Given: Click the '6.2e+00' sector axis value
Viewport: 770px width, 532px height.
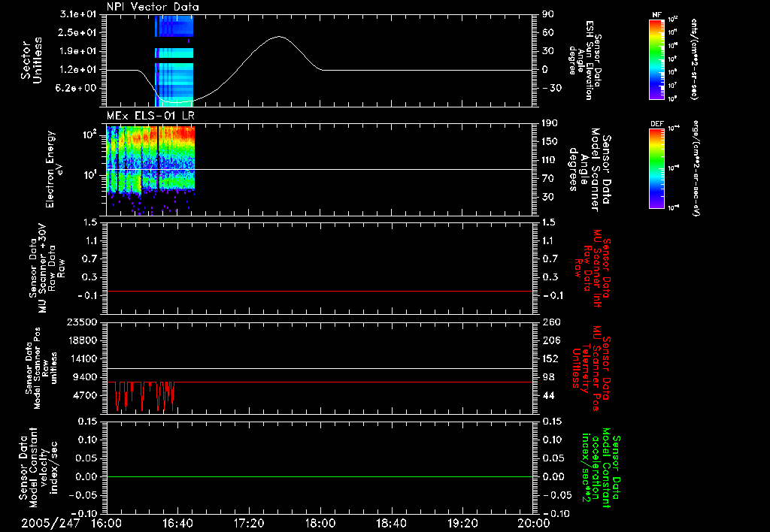Looking at the screenshot, I should tap(77, 88).
